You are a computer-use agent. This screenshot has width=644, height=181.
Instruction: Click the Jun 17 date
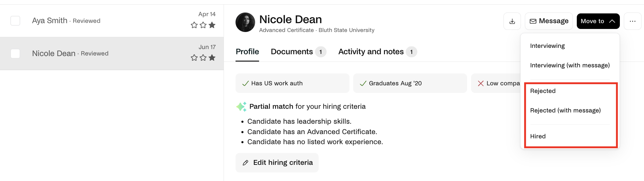[x=207, y=47]
